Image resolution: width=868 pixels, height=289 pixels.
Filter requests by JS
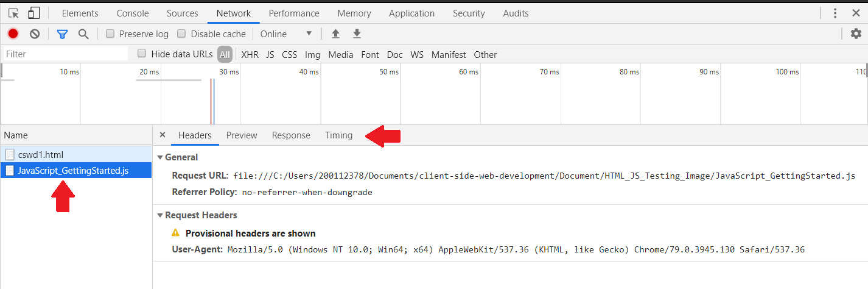[270, 54]
